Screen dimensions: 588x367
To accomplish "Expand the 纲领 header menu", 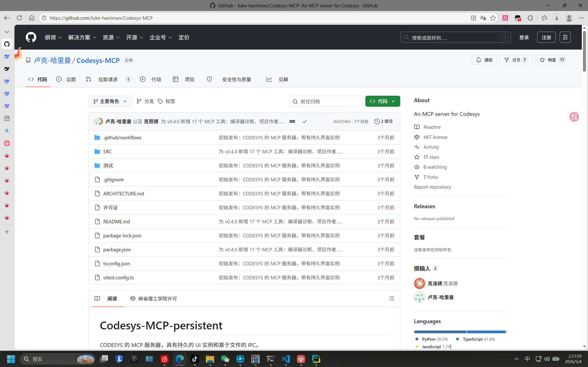I will point(53,37).
